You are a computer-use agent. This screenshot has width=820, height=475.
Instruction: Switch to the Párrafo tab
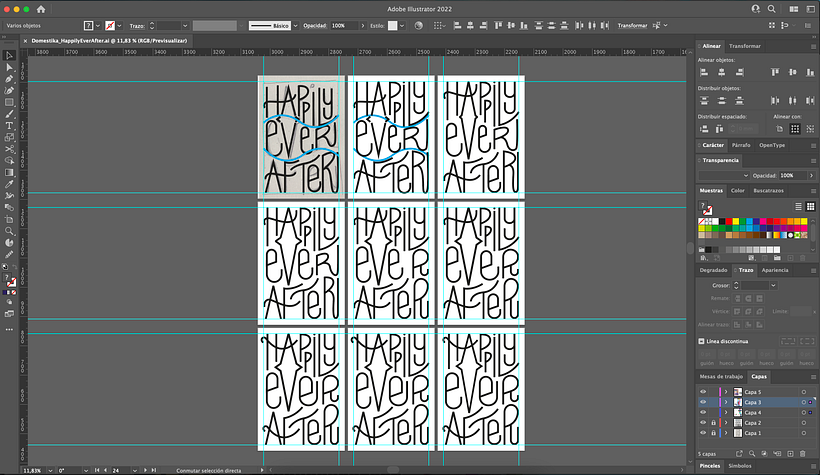741,145
